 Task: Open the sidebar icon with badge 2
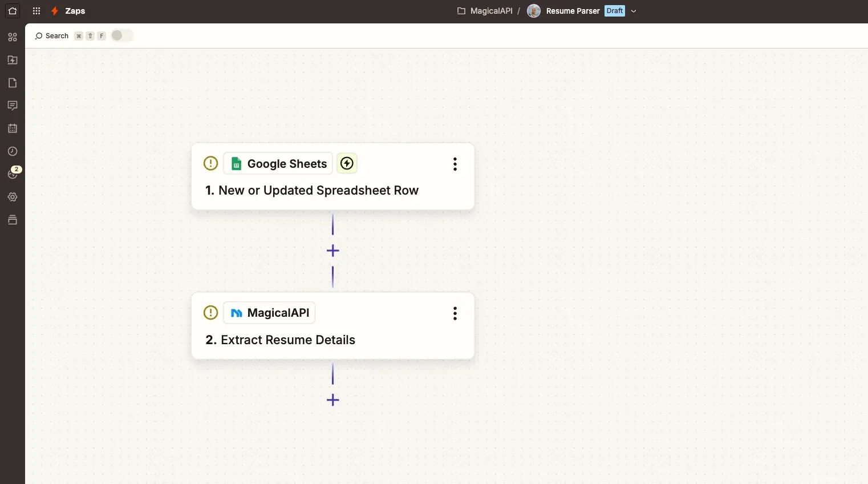[x=13, y=174]
